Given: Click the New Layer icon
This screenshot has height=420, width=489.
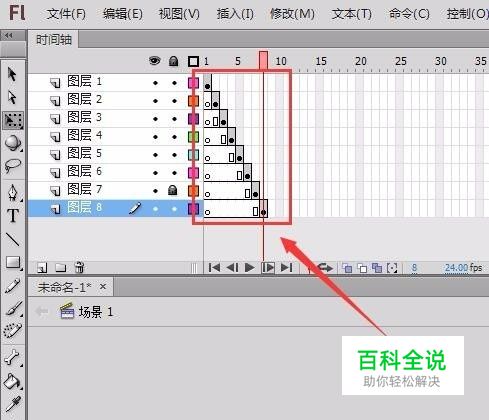Looking at the screenshot, I should point(42,268).
